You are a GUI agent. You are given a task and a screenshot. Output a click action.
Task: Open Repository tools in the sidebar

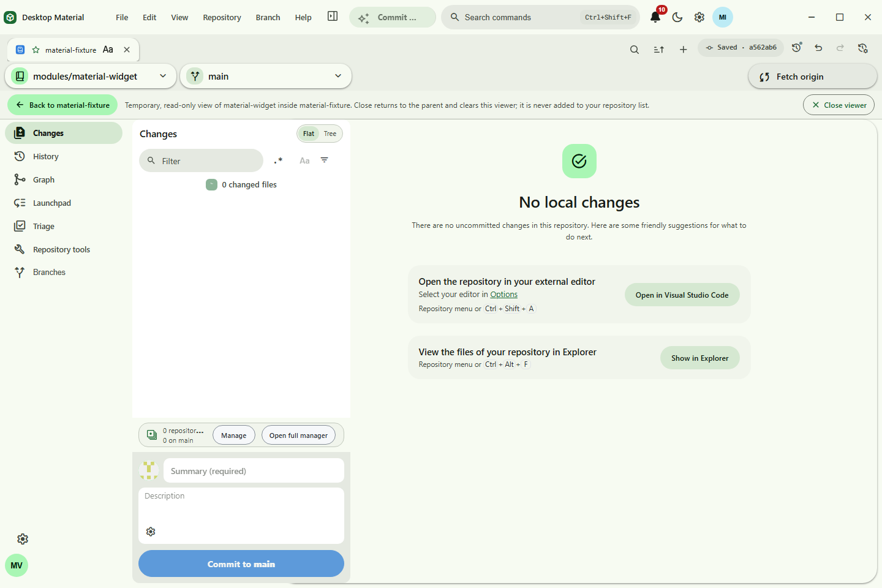point(64,249)
